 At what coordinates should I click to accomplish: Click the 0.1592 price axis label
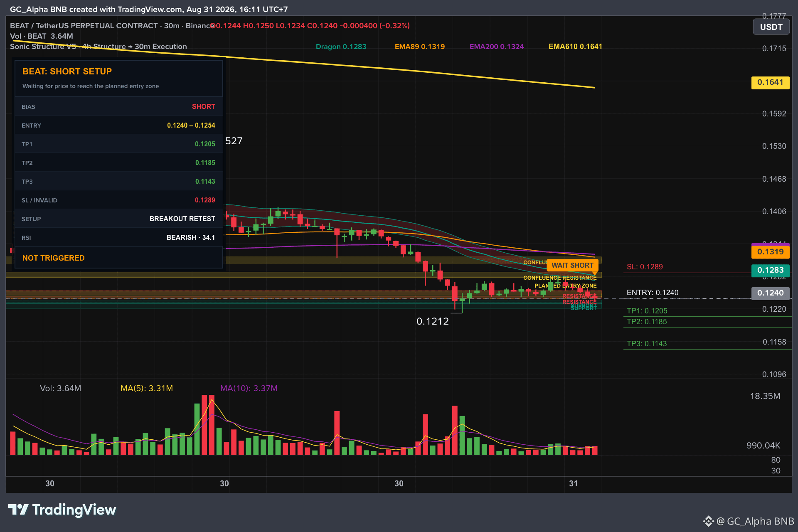[774, 114]
